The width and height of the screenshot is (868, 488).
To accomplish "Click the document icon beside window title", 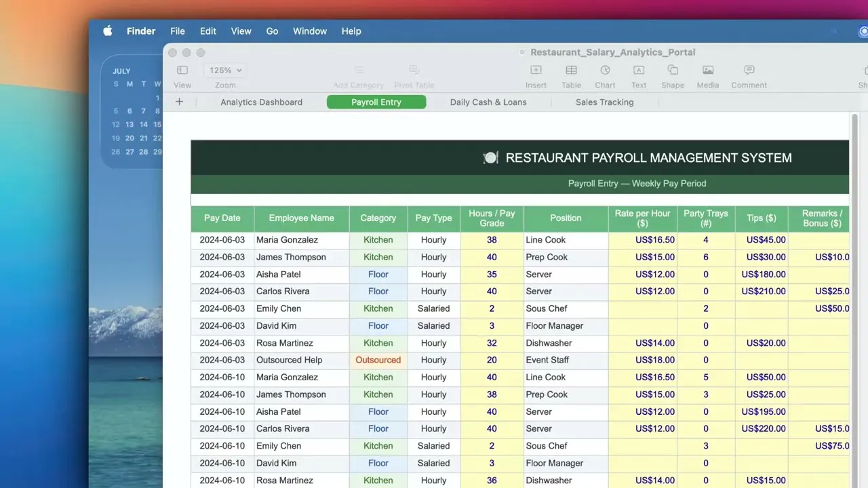I will point(522,52).
